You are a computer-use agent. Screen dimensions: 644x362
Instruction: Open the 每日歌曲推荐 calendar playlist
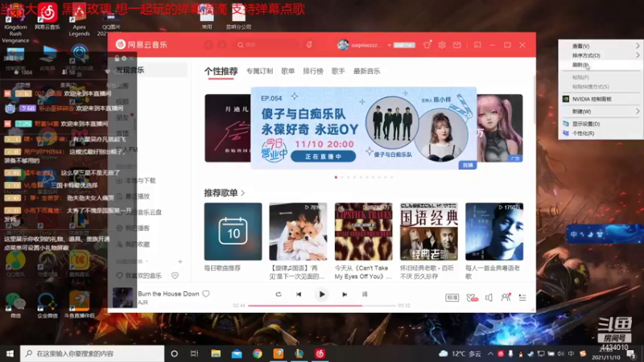[233, 232]
